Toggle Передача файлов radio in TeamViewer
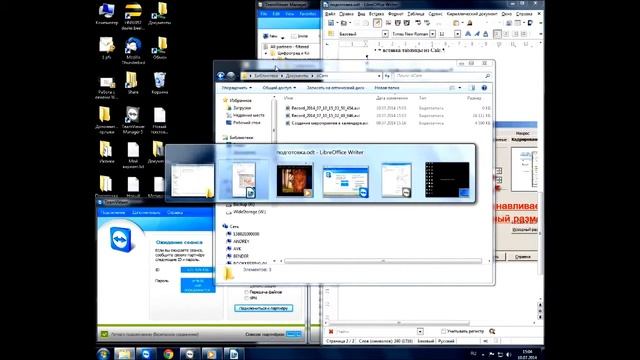640x360 pixels. click(x=246, y=292)
